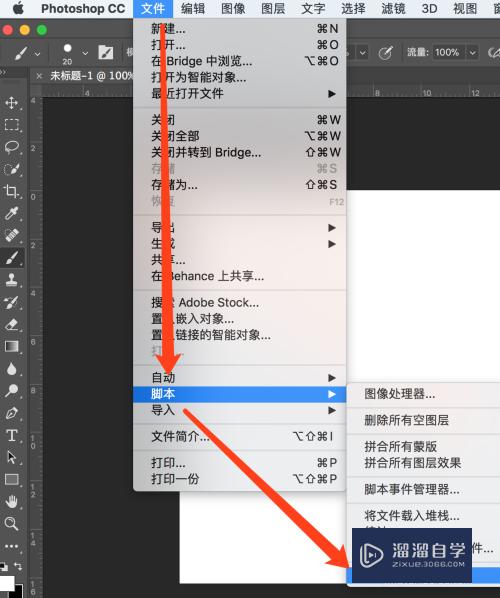This screenshot has width=500, height=598.
Task: Open the 选择 menu
Action: [x=353, y=8]
